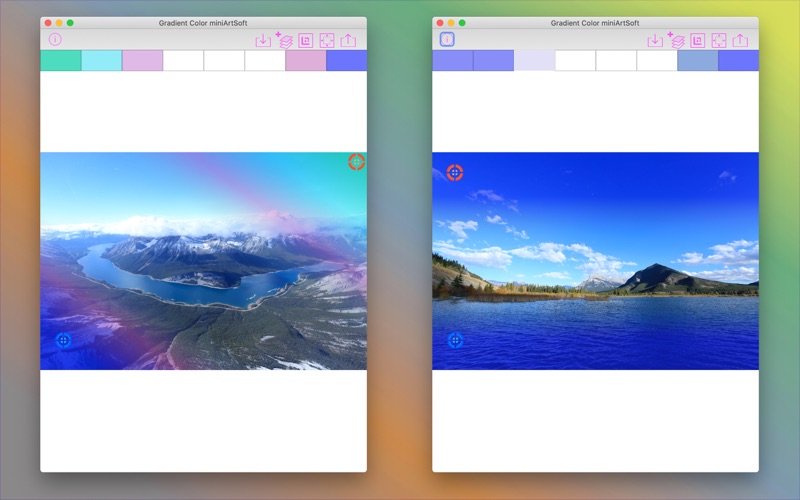Click the orange gradient handle on lake image
Image resolution: width=800 pixels, height=500 pixels.
coord(454,172)
